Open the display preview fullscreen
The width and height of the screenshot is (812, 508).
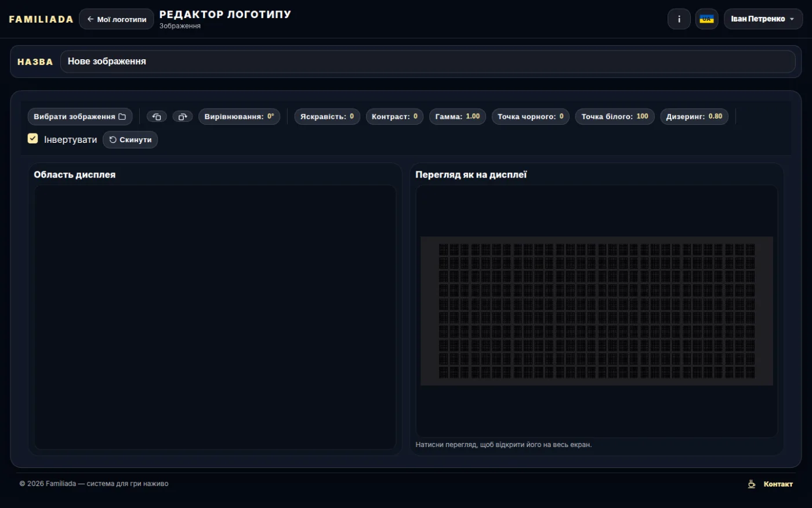[597, 311]
